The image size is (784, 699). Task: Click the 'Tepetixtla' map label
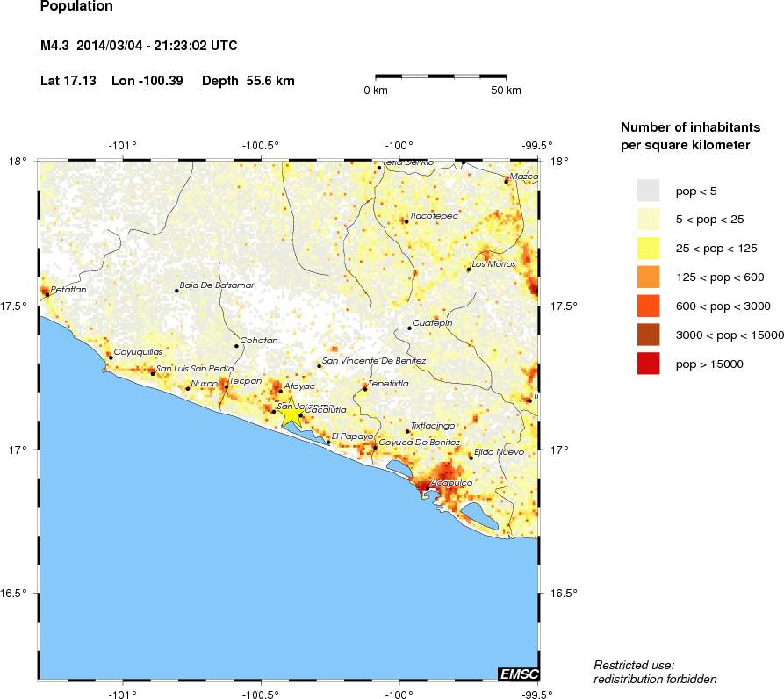point(389,384)
